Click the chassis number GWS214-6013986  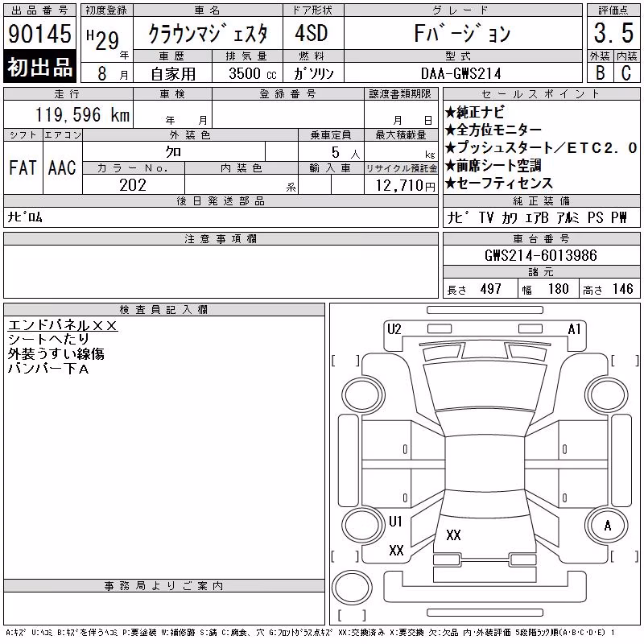tap(541, 255)
